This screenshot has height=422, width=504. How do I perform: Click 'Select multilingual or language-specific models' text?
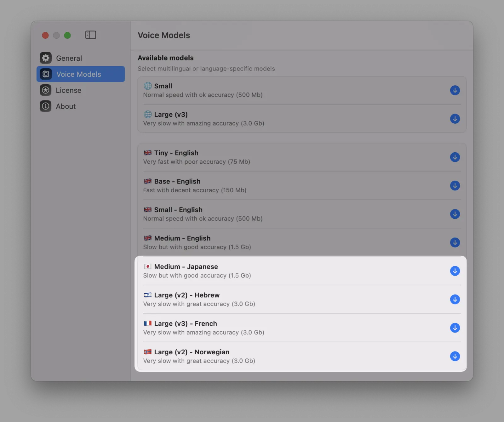pyautogui.click(x=206, y=69)
